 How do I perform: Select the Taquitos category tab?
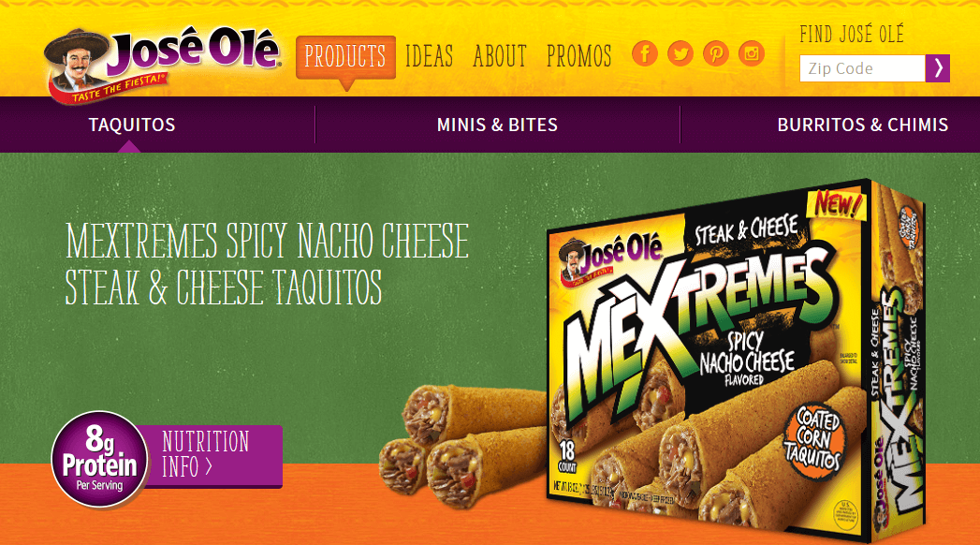coord(132,125)
